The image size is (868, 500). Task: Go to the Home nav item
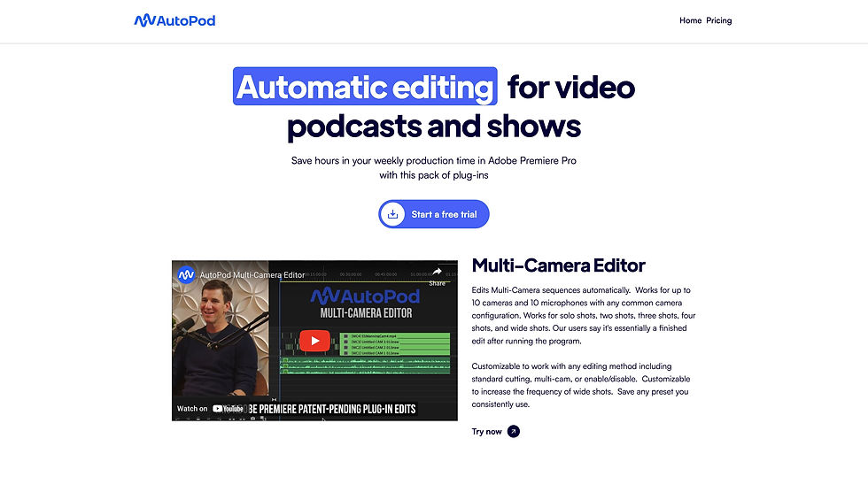(690, 20)
